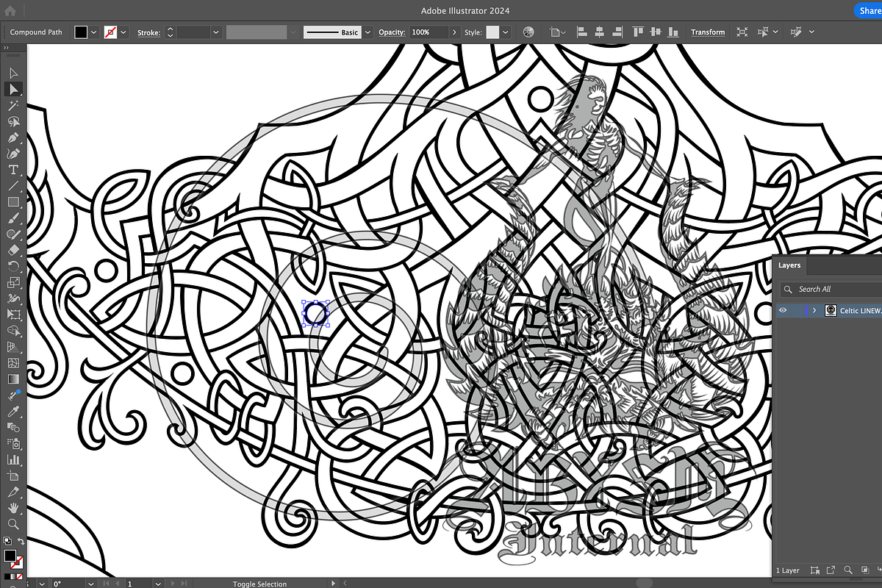This screenshot has height=588, width=882.
Task: Swap fill and stroke colors
Action: [21, 542]
